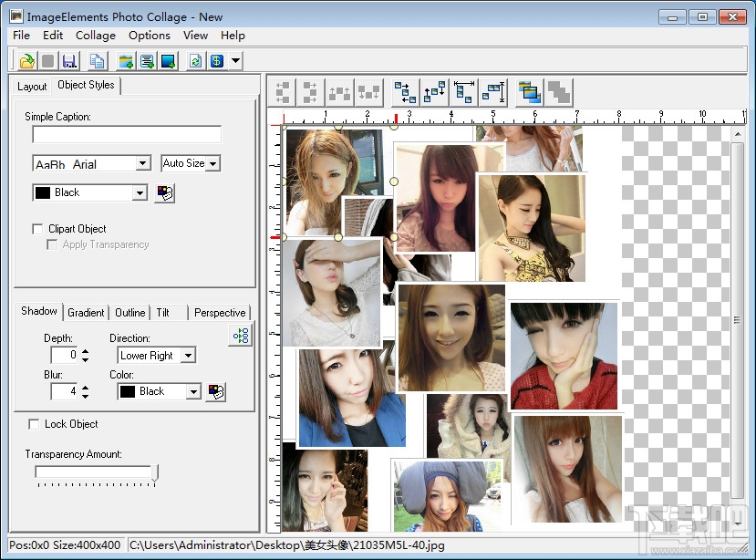Open the Help menu
The height and width of the screenshot is (560, 756).
(x=233, y=36)
